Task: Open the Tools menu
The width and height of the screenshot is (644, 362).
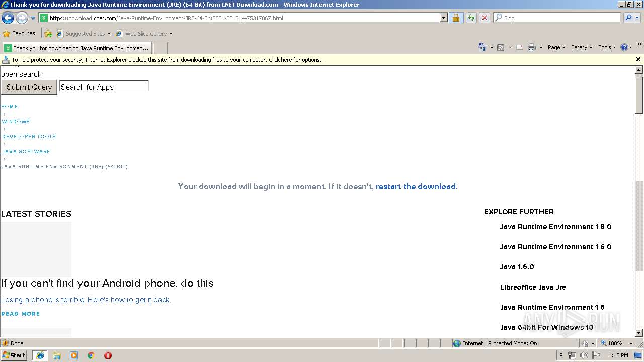Action: pyautogui.click(x=607, y=47)
